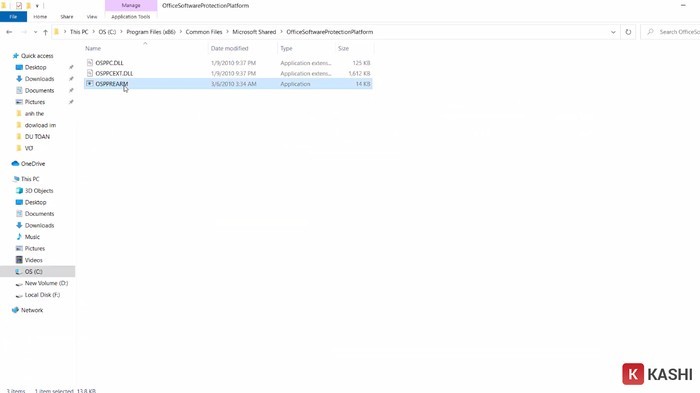This screenshot has height=393, width=700.
Task: Click the Music note icon
Action: [x=19, y=237]
